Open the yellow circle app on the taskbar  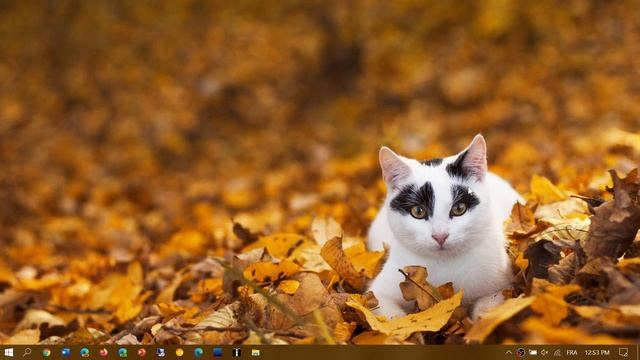click(x=180, y=352)
